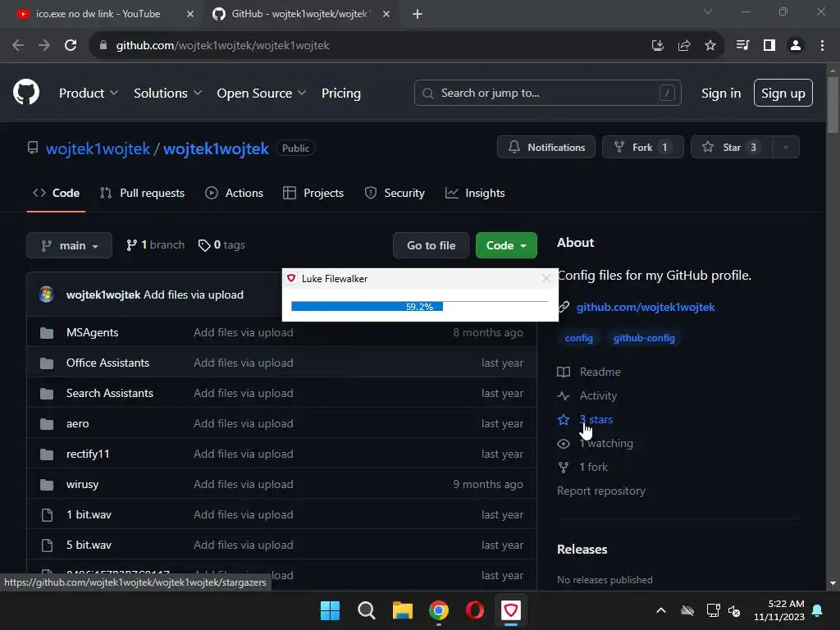Open the Office Assistants folder

coord(107,363)
